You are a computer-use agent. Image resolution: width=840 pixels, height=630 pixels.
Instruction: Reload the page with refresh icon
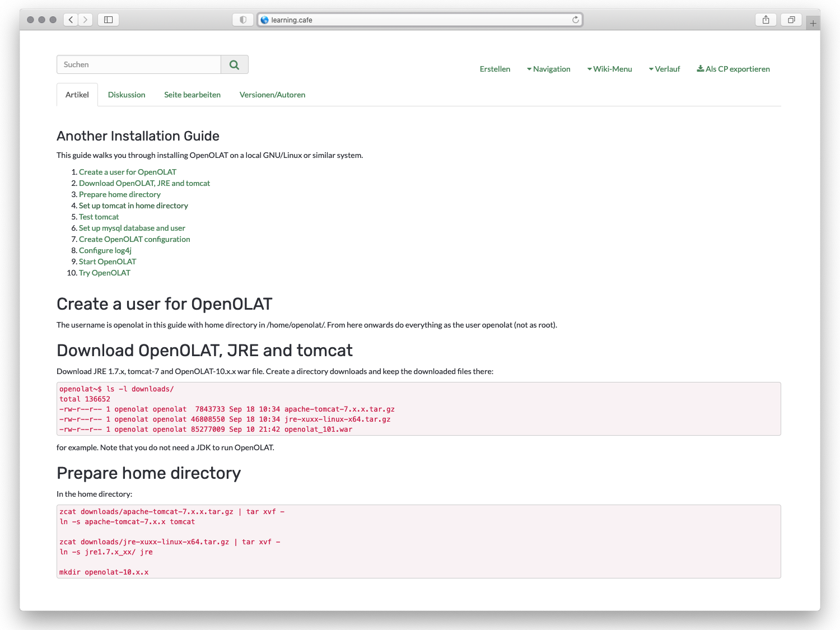pos(575,20)
